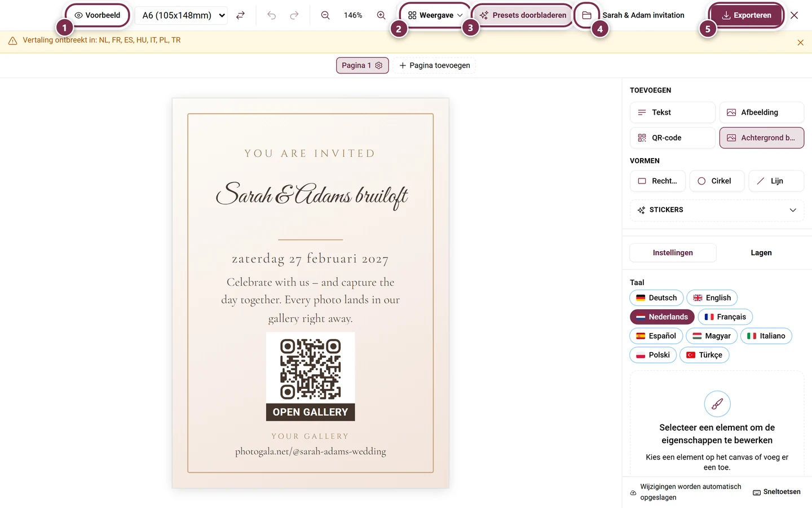Expand the Stickers section
This screenshot has width=812, height=508.
pos(717,210)
